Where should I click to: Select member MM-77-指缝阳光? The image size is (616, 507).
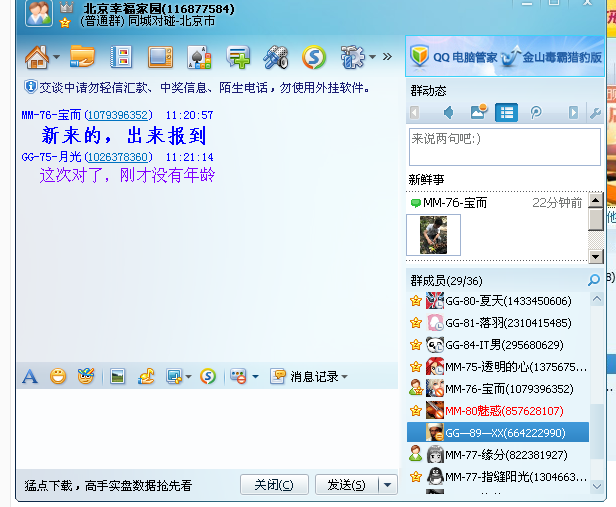(498, 477)
